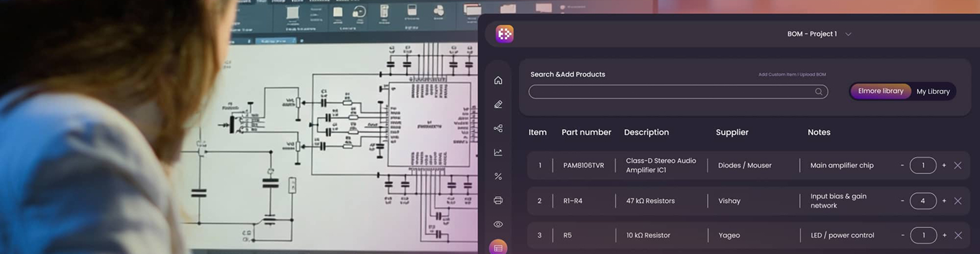The width and height of the screenshot is (980, 254).
Task: Click LED / power control note
Action: [x=842, y=235]
